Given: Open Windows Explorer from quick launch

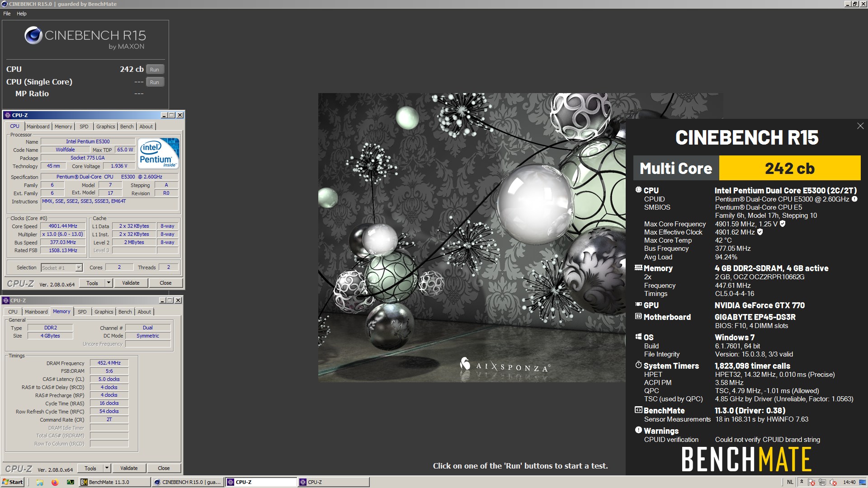Looking at the screenshot, I should point(40,482).
